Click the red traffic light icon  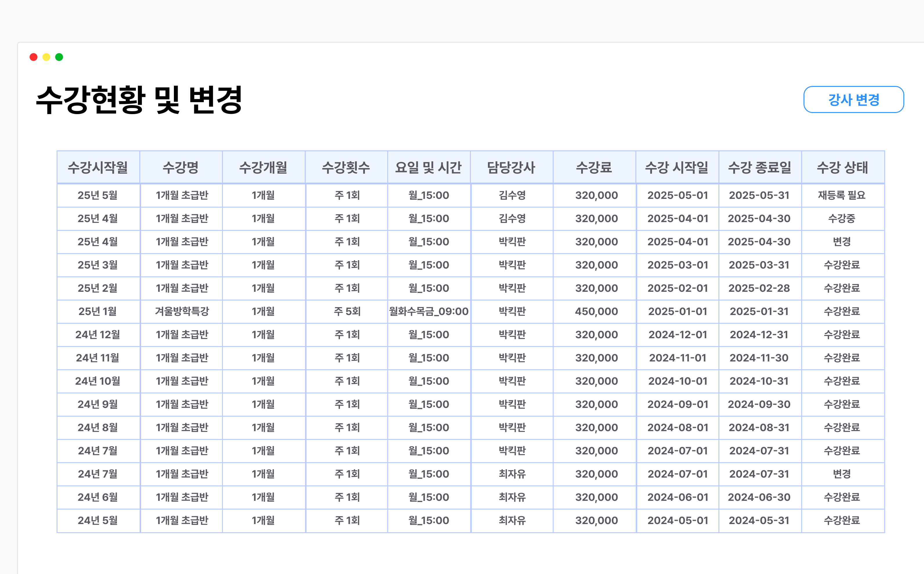pos(34,57)
